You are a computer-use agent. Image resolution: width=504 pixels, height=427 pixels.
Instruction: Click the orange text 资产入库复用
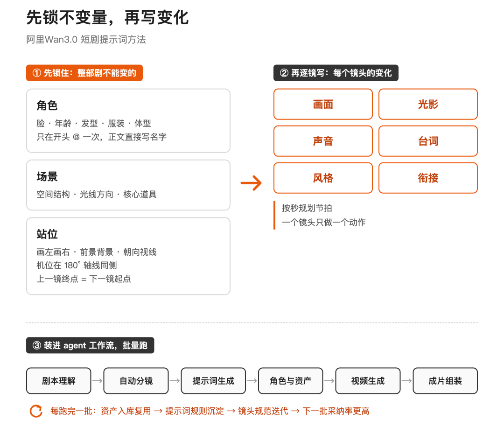point(126,411)
